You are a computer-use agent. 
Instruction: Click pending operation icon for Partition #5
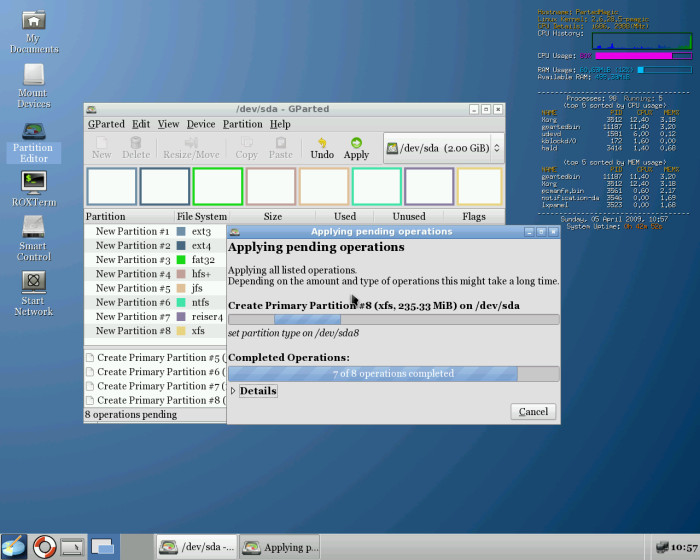click(90, 358)
